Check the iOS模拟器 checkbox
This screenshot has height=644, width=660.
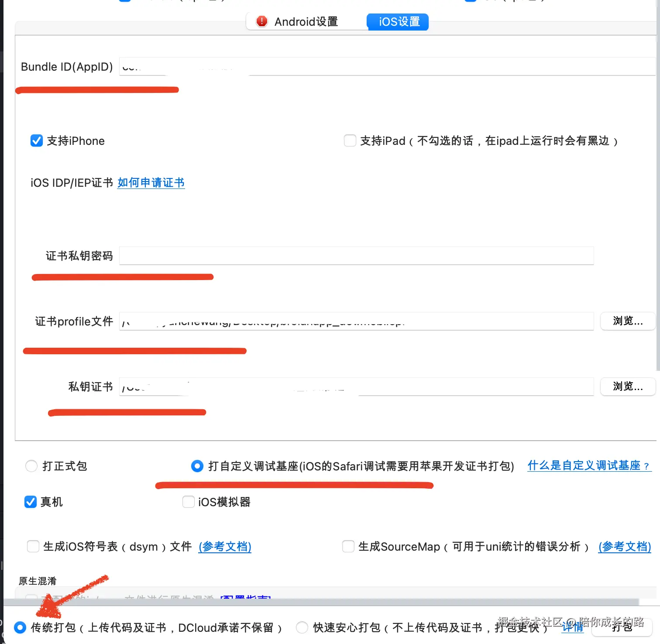coord(188,502)
